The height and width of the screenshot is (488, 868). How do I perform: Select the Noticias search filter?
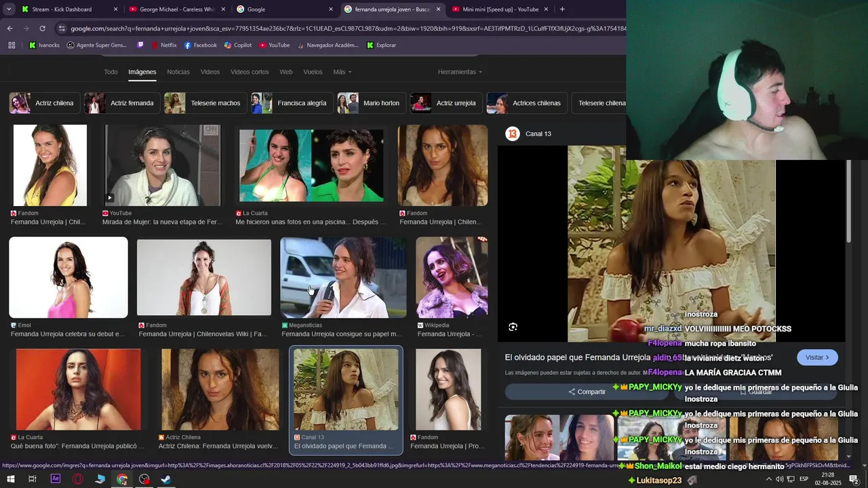178,72
